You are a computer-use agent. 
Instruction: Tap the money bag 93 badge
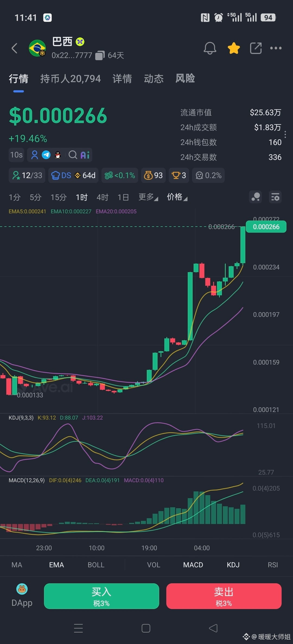(153, 175)
